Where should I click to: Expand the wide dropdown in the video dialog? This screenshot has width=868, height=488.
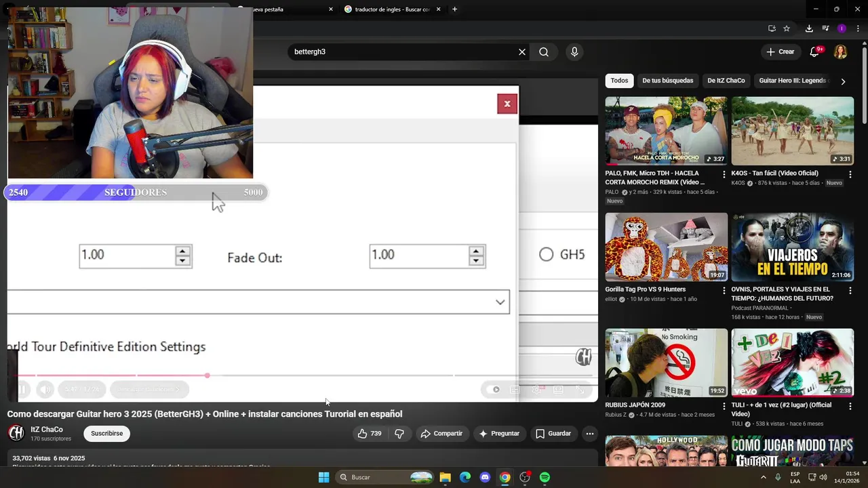pos(258,302)
